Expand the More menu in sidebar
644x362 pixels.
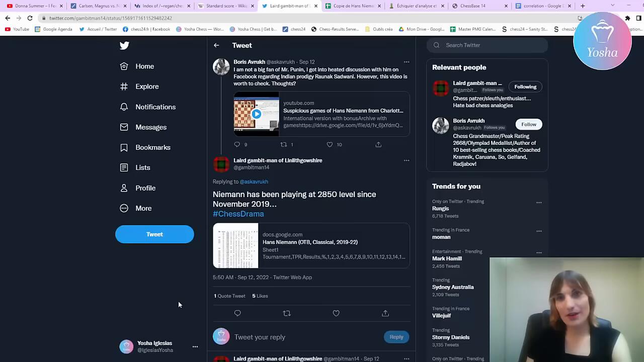143,208
